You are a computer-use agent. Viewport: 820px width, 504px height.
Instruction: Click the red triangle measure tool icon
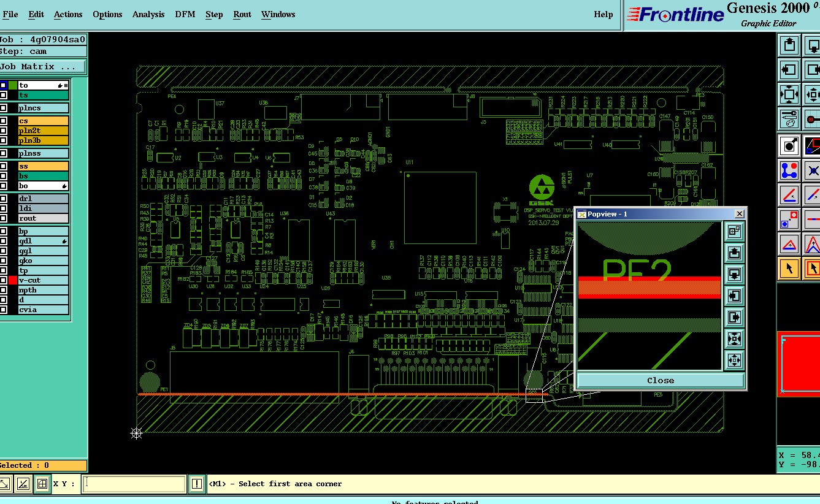pos(789,245)
